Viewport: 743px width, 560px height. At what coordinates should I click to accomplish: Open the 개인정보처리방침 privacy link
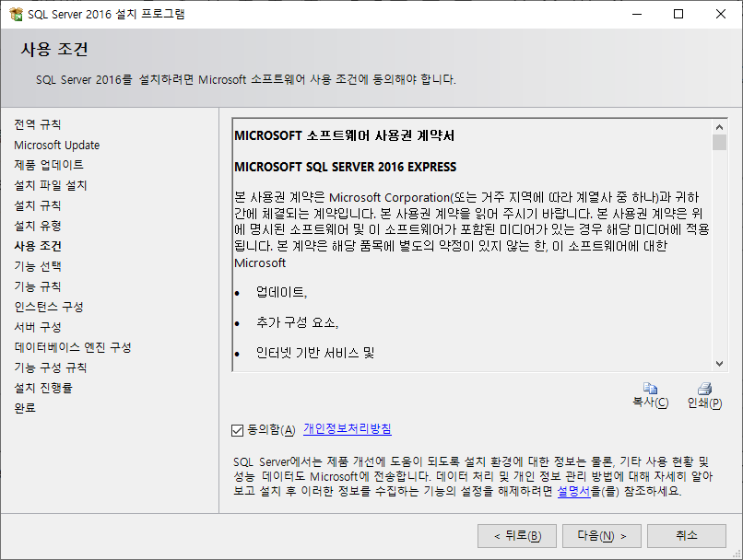[348, 429]
